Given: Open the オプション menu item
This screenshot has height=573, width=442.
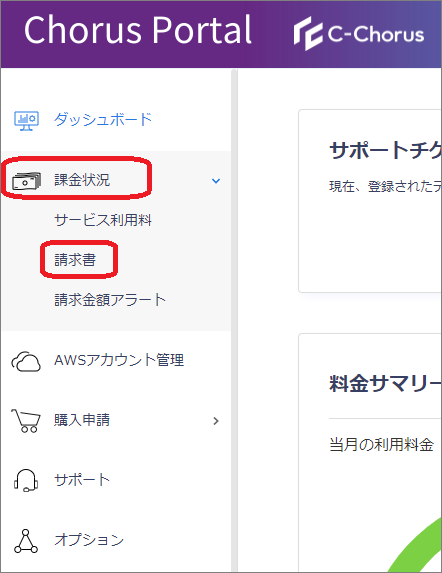Looking at the screenshot, I should tap(89, 540).
